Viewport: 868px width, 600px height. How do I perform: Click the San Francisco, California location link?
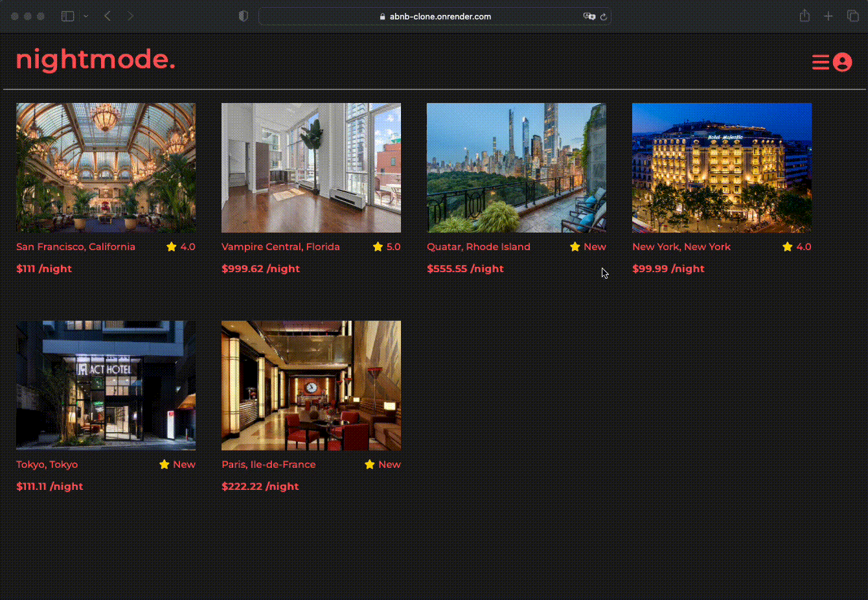[76, 246]
